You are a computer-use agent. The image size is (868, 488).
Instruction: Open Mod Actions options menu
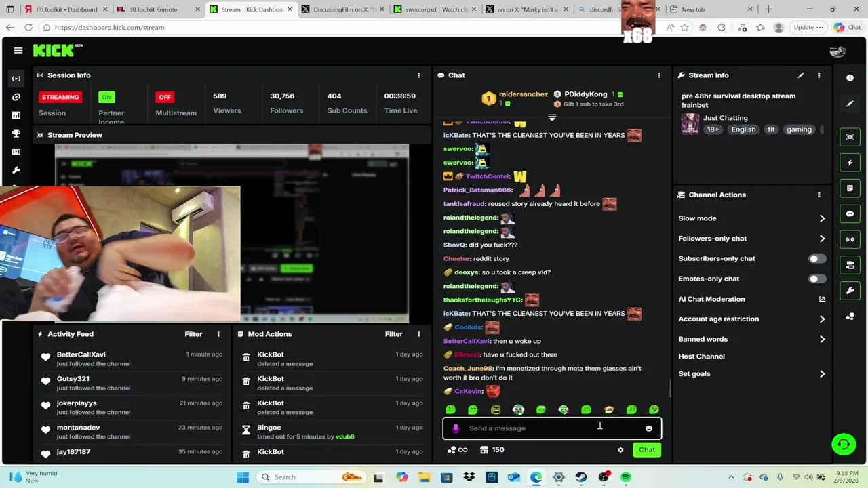(x=418, y=334)
